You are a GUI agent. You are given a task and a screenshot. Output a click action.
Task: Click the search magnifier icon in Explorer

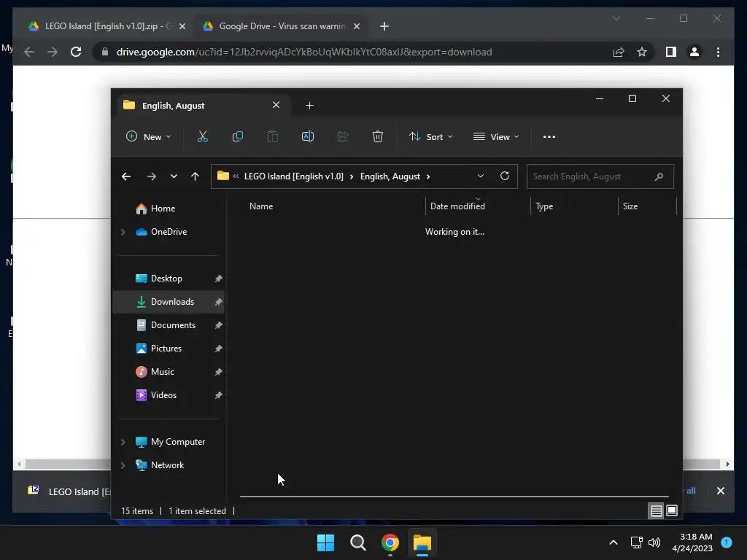(x=659, y=176)
